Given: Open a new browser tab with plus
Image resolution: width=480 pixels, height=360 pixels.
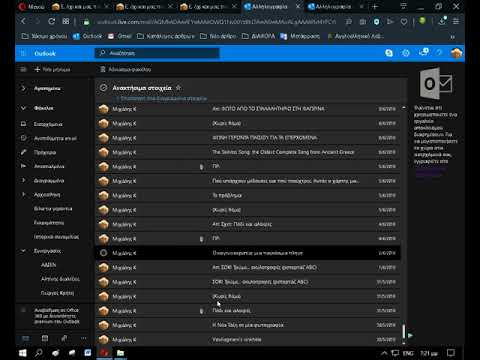Looking at the screenshot, I should pyautogui.click(x=375, y=6).
